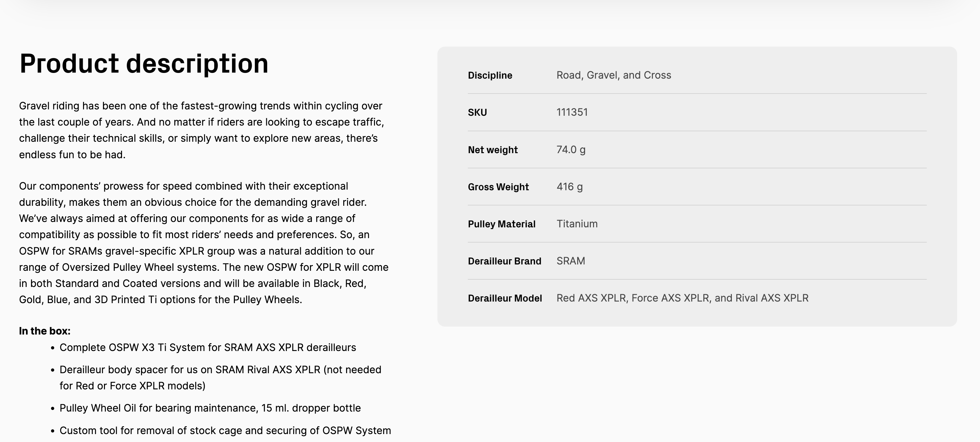Select the Titanium pulley material value
This screenshot has height=442, width=980.
click(x=577, y=224)
